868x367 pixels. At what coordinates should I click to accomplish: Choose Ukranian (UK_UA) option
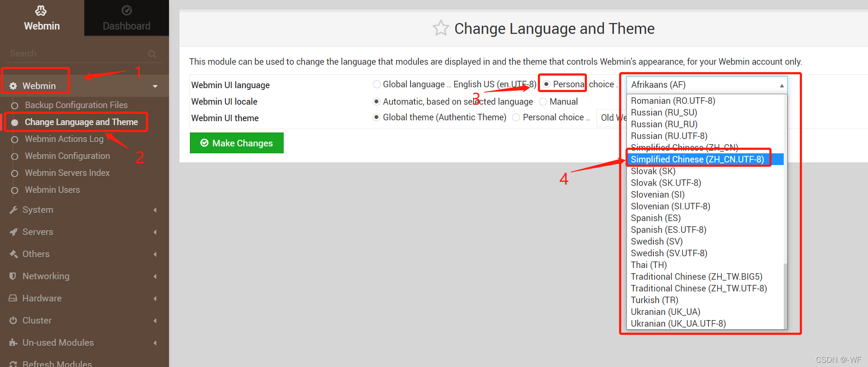click(705, 312)
